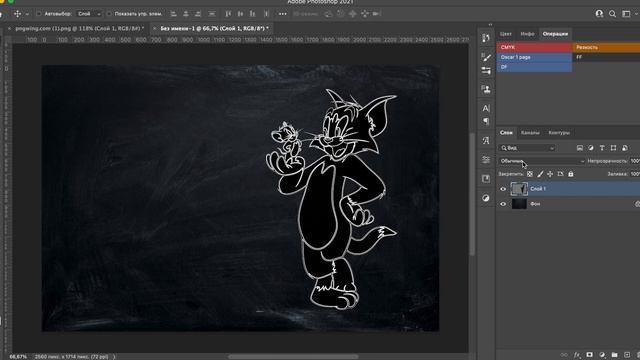The height and width of the screenshot is (360, 640).
Task: Click the align left edges icon
Action: tap(173, 14)
